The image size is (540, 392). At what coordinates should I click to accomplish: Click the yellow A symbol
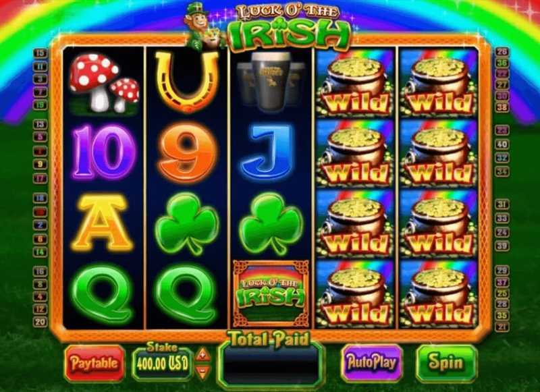point(103,223)
